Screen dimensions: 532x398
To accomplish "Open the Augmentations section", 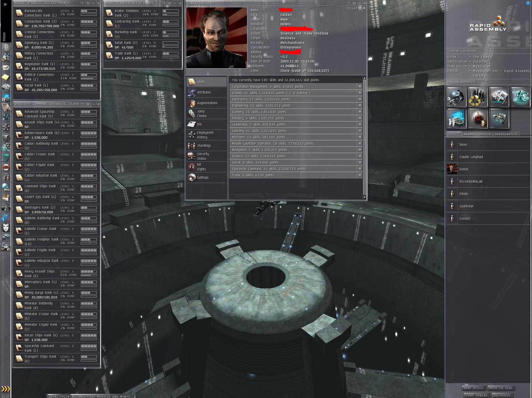I will coord(206,103).
